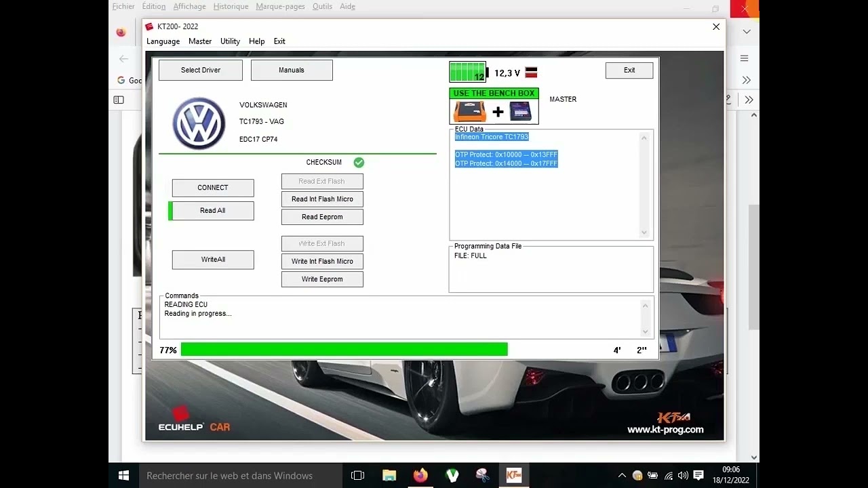Open the Firefox hamburger menu
Image resolution: width=868 pixels, height=488 pixels.
click(x=744, y=58)
